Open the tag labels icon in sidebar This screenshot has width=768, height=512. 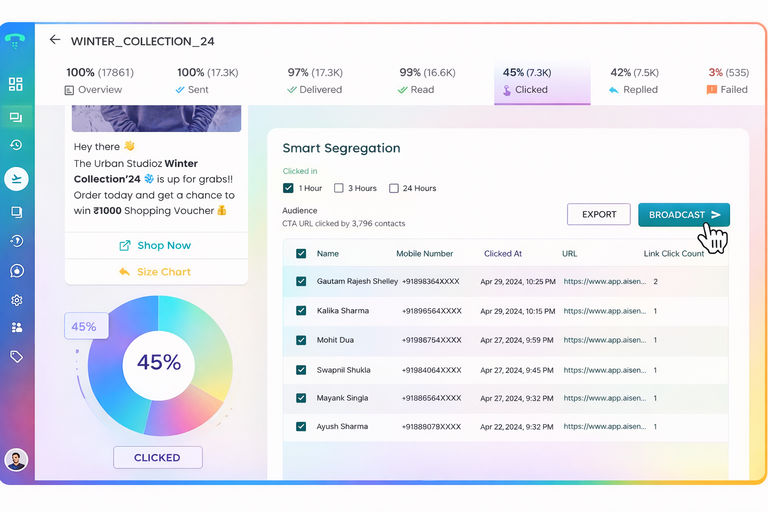[x=16, y=356]
